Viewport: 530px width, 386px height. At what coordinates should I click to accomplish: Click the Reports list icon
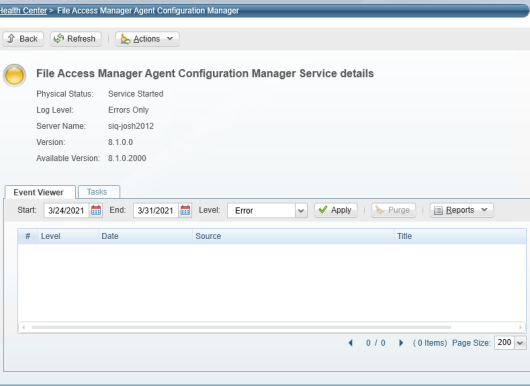(x=438, y=211)
